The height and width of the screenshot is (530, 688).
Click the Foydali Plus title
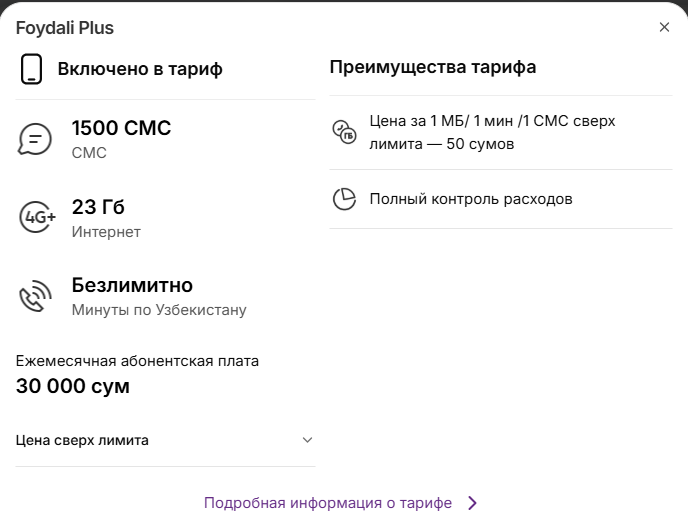tap(65, 27)
